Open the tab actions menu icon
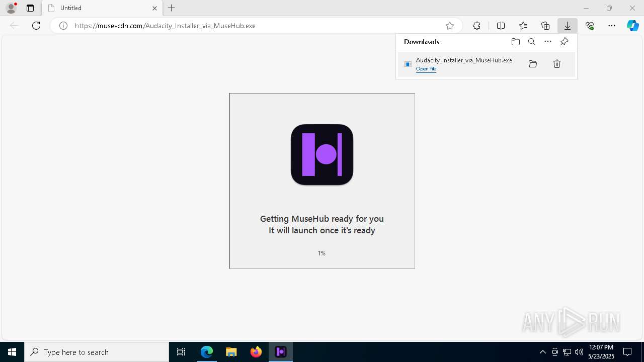The height and width of the screenshot is (362, 644). (x=30, y=8)
